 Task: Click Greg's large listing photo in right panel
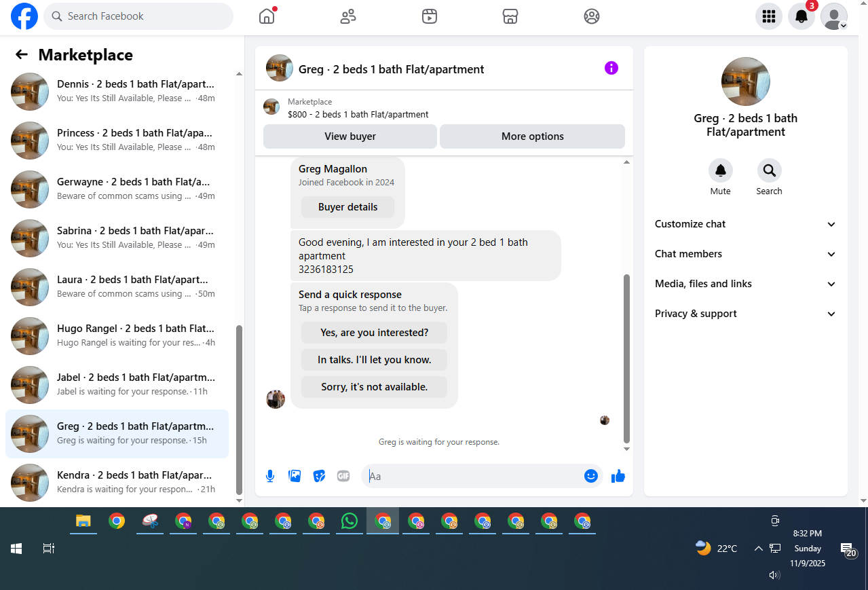[x=746, y=81]
